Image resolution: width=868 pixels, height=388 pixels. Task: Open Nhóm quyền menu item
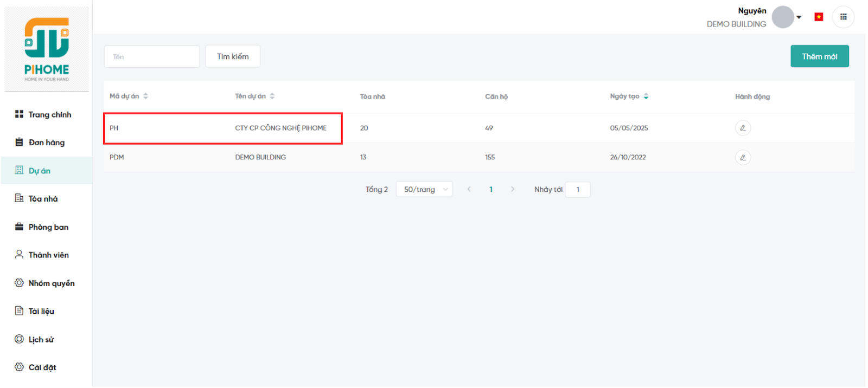[x=51, y=283]
